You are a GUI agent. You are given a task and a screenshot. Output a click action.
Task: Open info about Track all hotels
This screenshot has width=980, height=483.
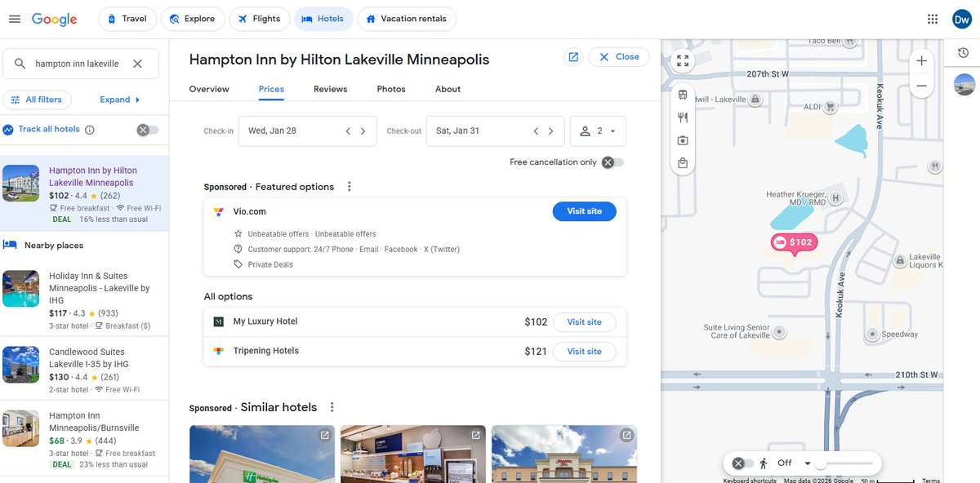point(90,130)
